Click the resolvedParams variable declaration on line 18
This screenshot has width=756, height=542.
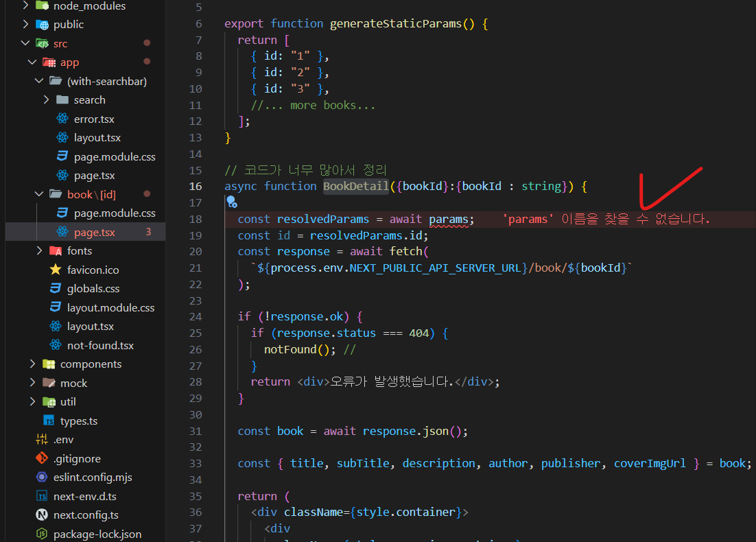323,220
